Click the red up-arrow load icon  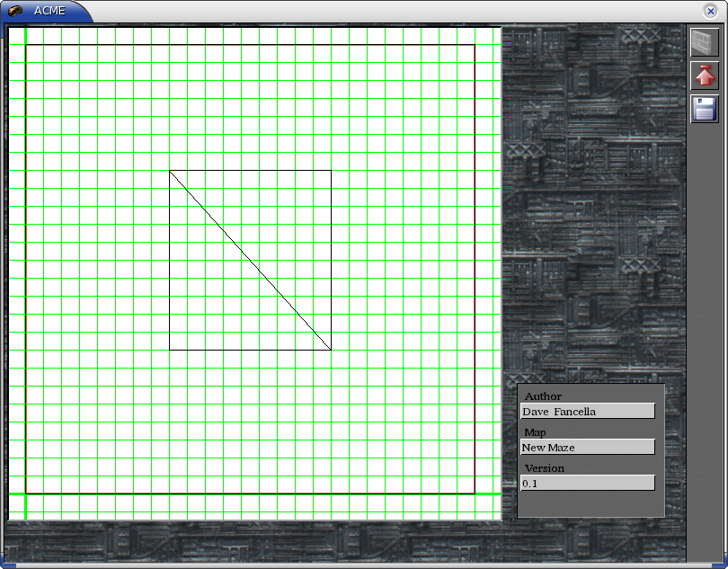(705, 76)
